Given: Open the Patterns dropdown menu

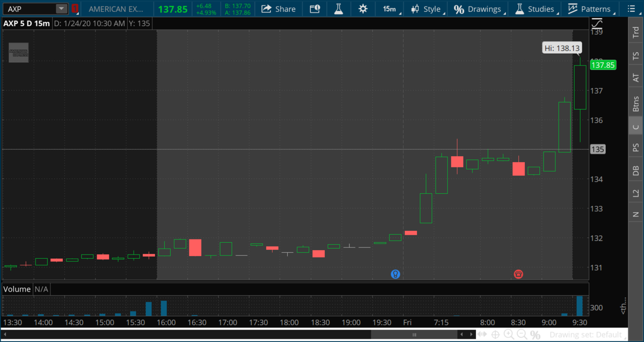Looking at the screenshot, I should pos(591,9).
